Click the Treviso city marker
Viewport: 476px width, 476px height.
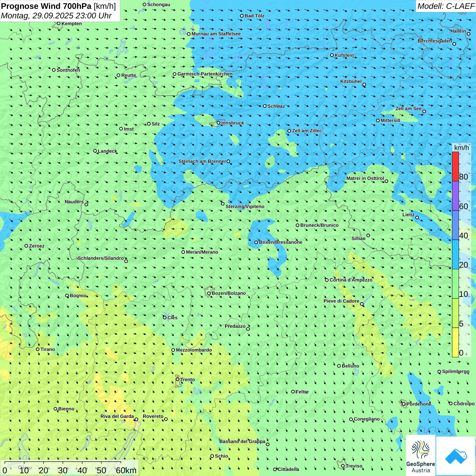click(343, 466)
